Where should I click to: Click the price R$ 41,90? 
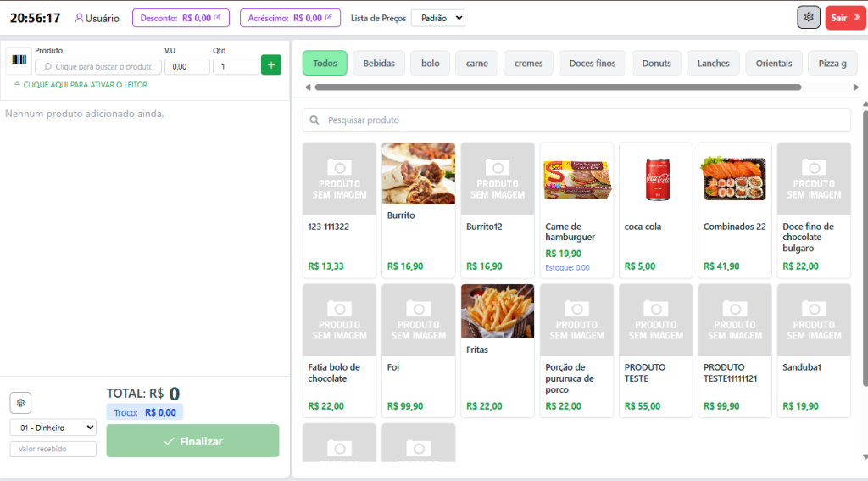pyautogui.click(x=721, y=266)
